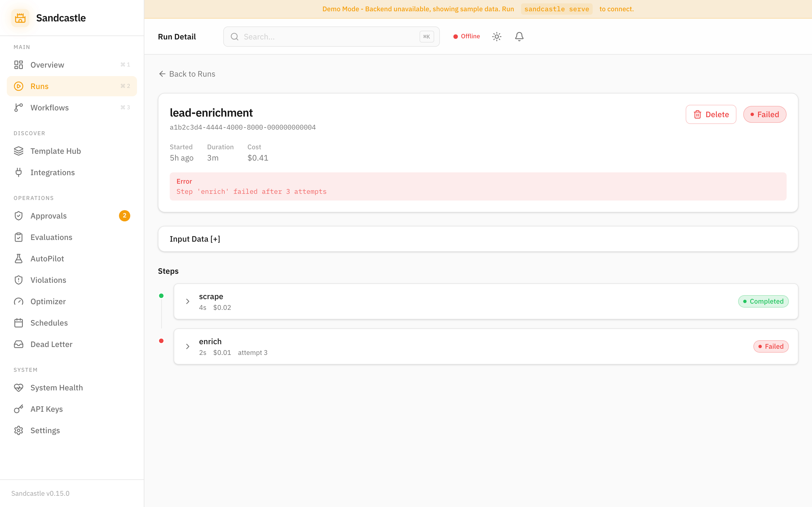Open AutoPilot flask icon

[19, 259]
